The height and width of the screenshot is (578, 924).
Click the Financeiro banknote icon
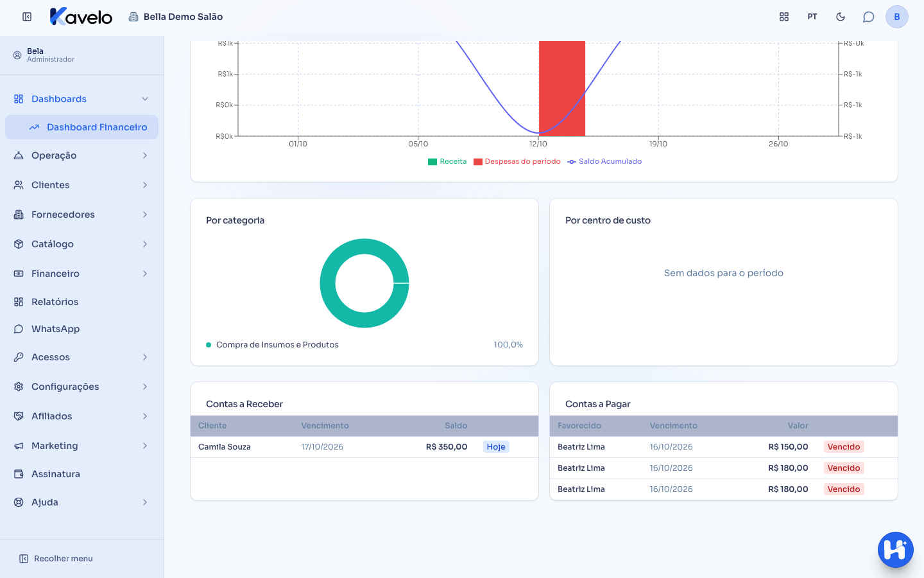point(19,274)
